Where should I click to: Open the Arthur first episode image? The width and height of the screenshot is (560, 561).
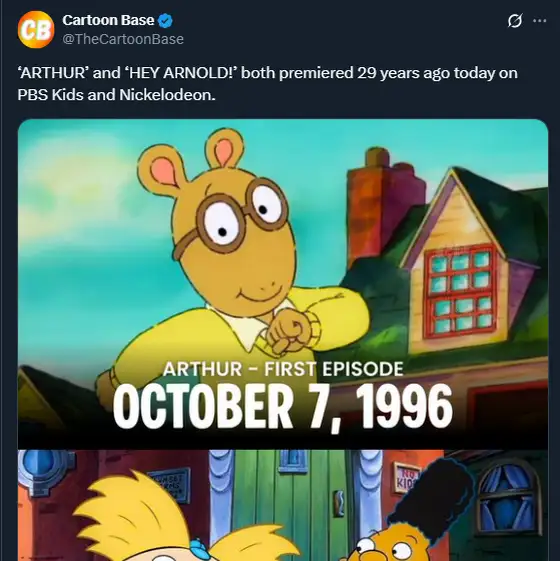[x=283, y=284]
